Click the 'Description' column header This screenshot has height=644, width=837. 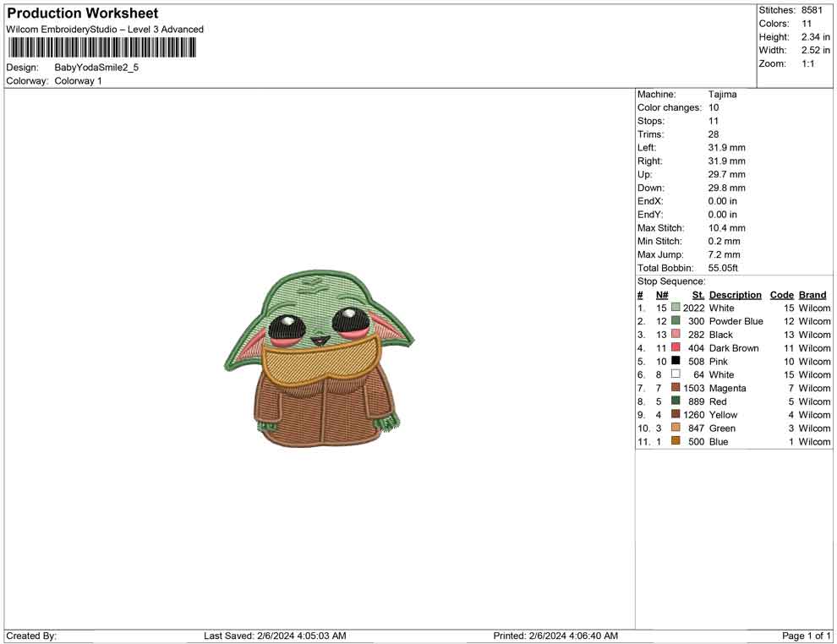(735, 295)
